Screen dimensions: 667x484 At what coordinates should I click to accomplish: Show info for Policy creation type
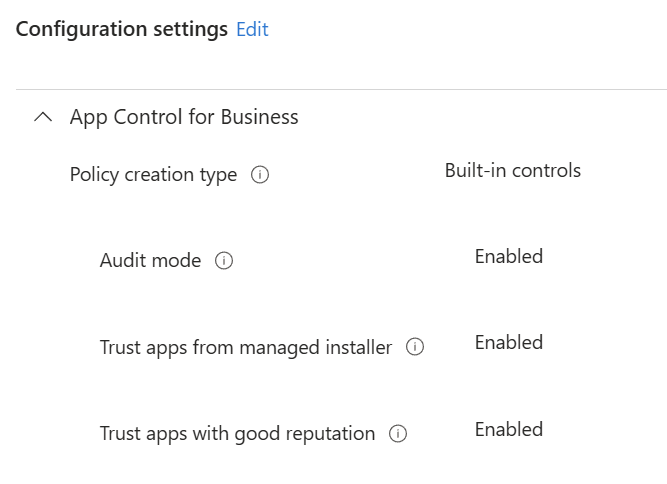[260, 175]
